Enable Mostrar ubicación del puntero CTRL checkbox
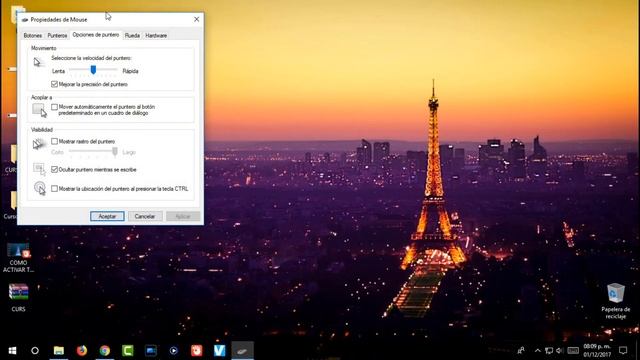 (x=54, y=189)
